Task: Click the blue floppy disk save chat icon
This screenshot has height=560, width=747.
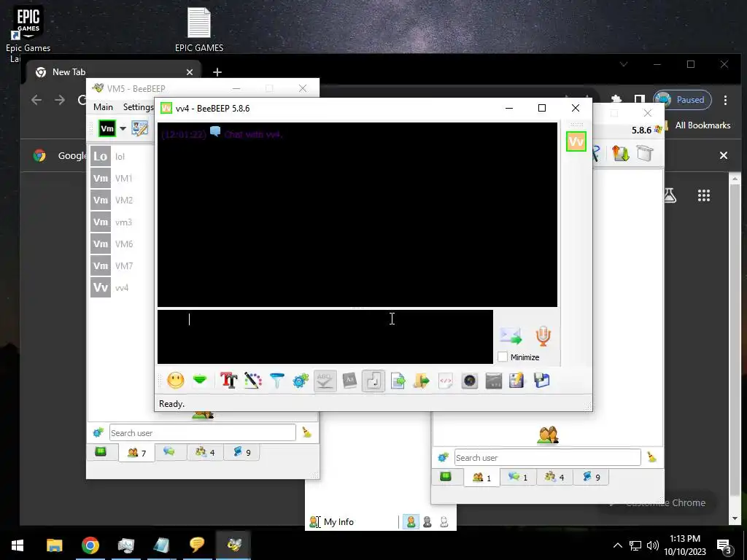Action: point(541,381)
